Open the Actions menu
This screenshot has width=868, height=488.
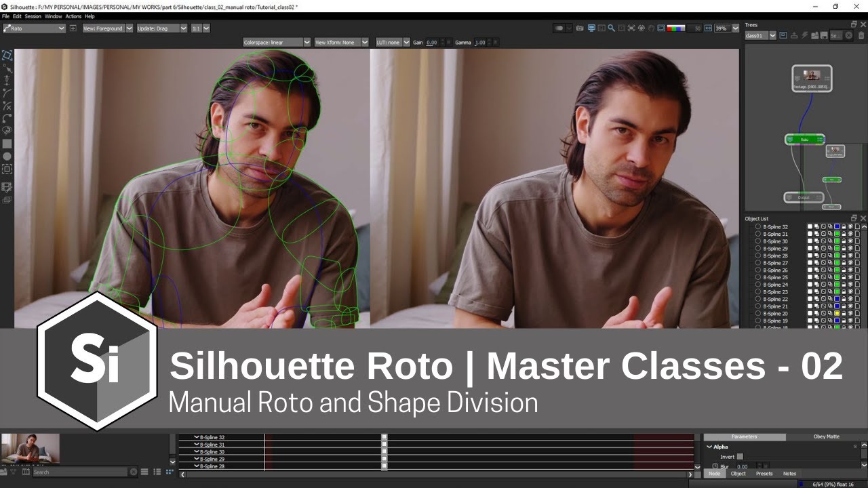73,16
